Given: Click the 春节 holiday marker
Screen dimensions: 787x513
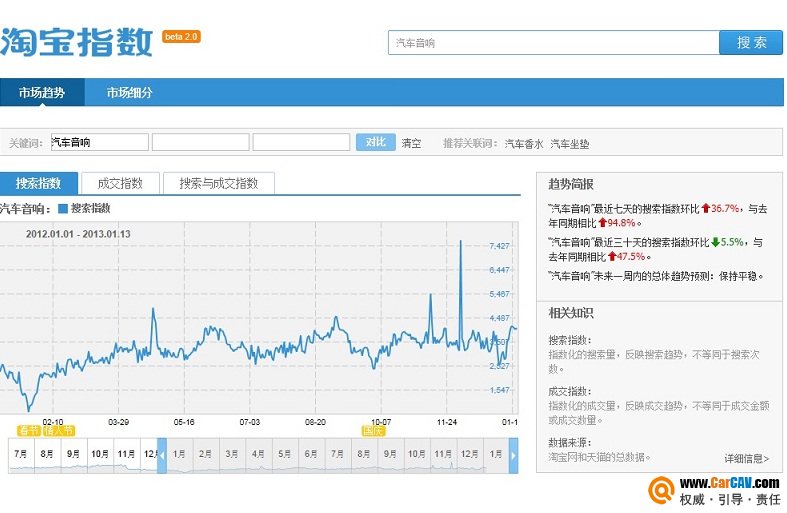Looking at the screenshot, I should [x=28, y=431].
